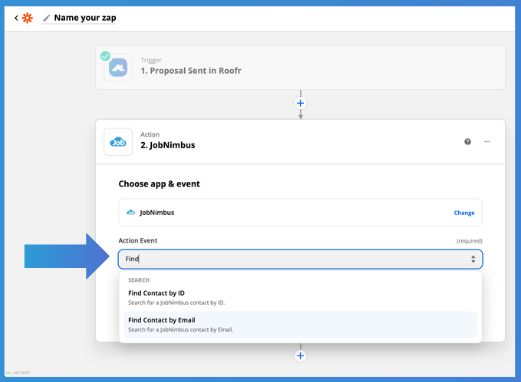Open the help question mark icon

[468, 142]
